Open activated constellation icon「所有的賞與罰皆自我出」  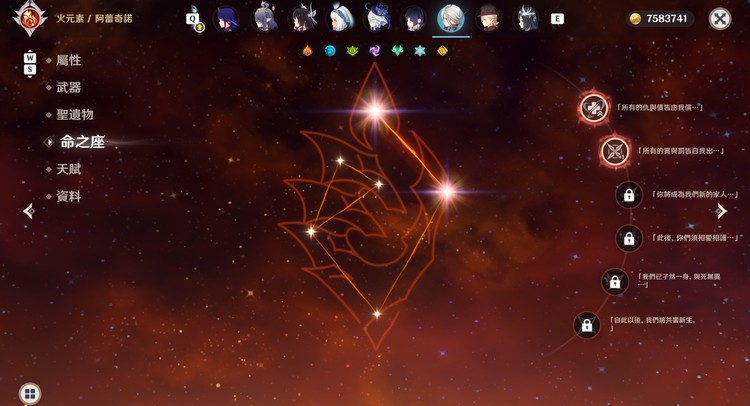(615, 151)
